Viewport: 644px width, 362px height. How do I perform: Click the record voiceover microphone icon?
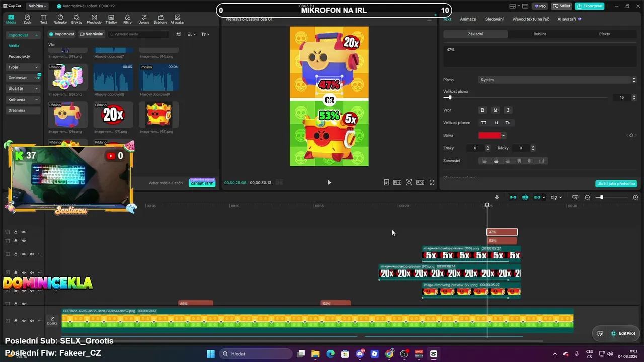pyautogui.click(x=497, y=197)
